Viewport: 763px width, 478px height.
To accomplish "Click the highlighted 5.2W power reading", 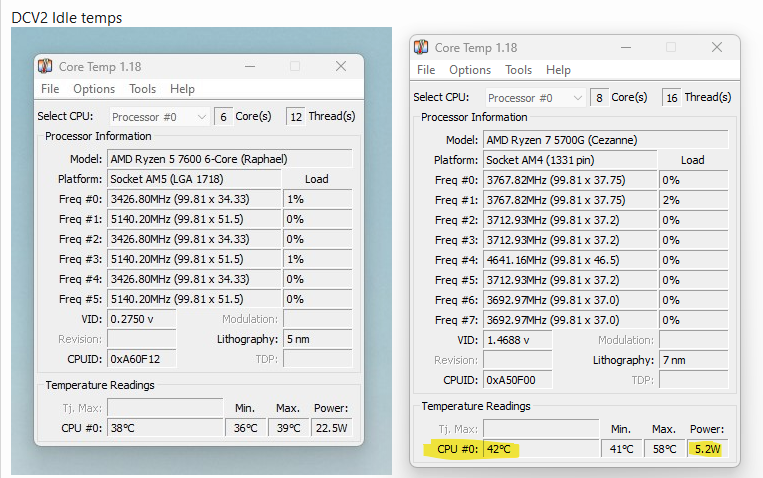I will tap(707, 449).
